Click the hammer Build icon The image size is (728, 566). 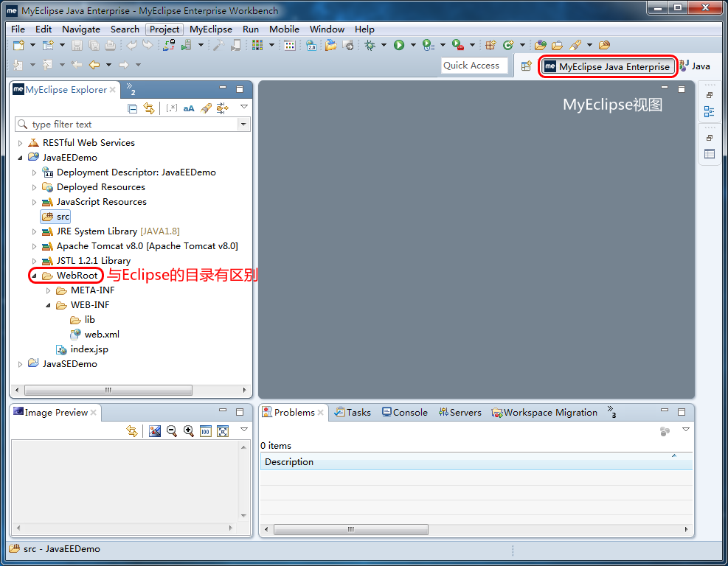tap(218, 45)
